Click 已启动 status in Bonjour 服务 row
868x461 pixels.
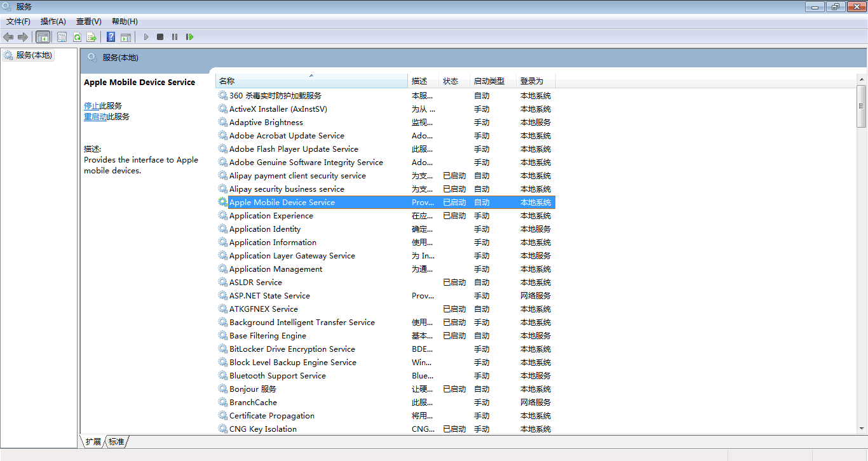coord(454,389)
